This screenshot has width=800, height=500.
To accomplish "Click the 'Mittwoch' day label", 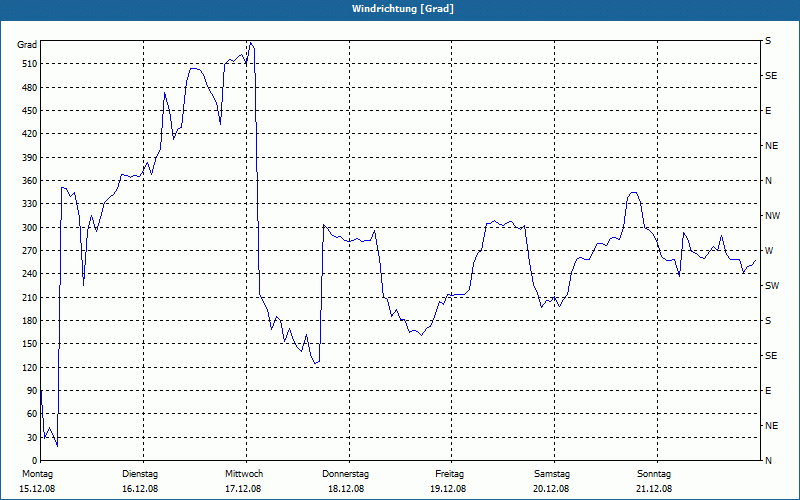I will point(244,474).
